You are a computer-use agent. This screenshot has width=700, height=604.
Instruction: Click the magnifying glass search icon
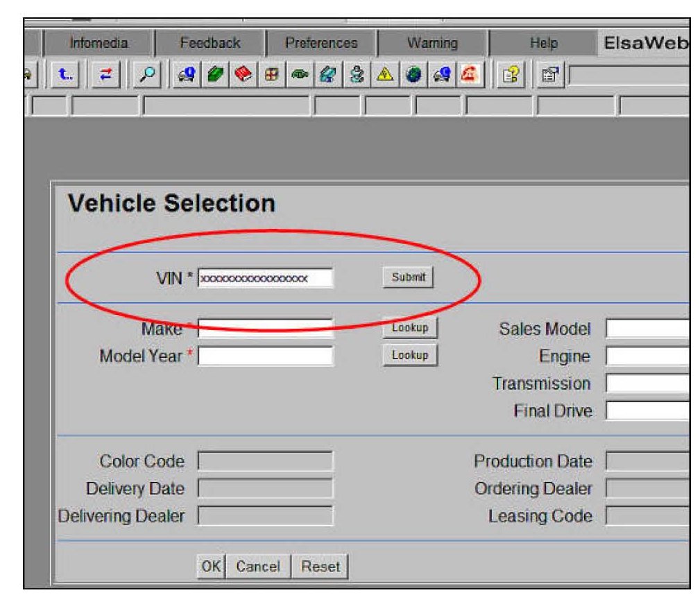tap(147, 74)
